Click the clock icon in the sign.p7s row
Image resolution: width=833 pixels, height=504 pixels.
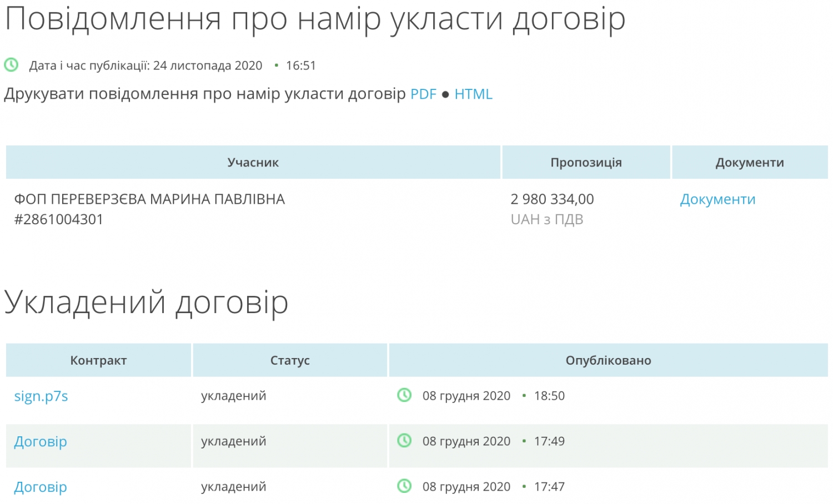(x=404, y=395)
